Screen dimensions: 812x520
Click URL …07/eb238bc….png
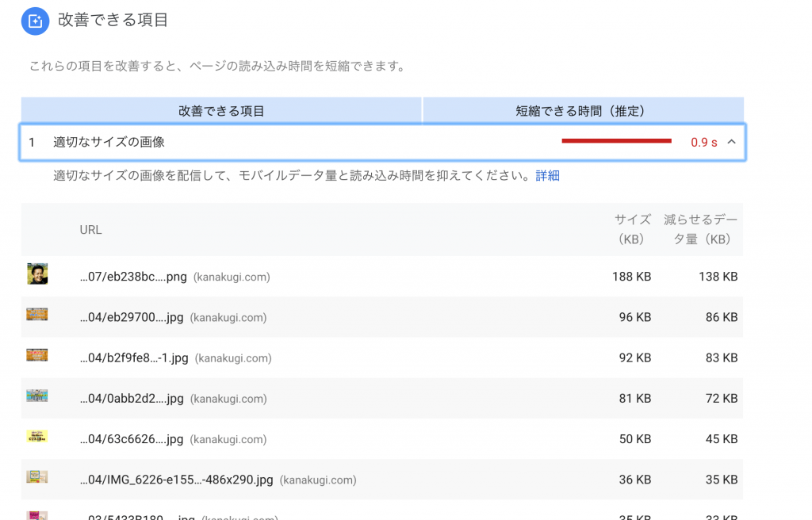[x=133, y=277]
